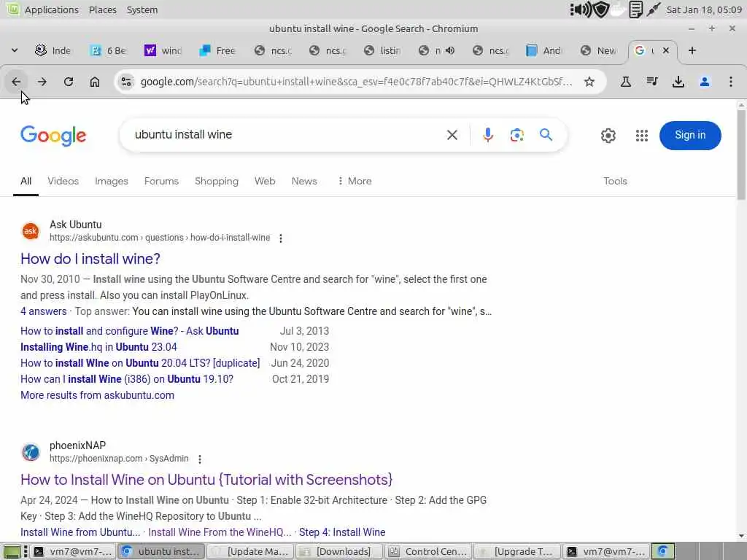The image size is (747, 560).
Task: Expand the tab search dropdown arrow
Action: point(15,50)
